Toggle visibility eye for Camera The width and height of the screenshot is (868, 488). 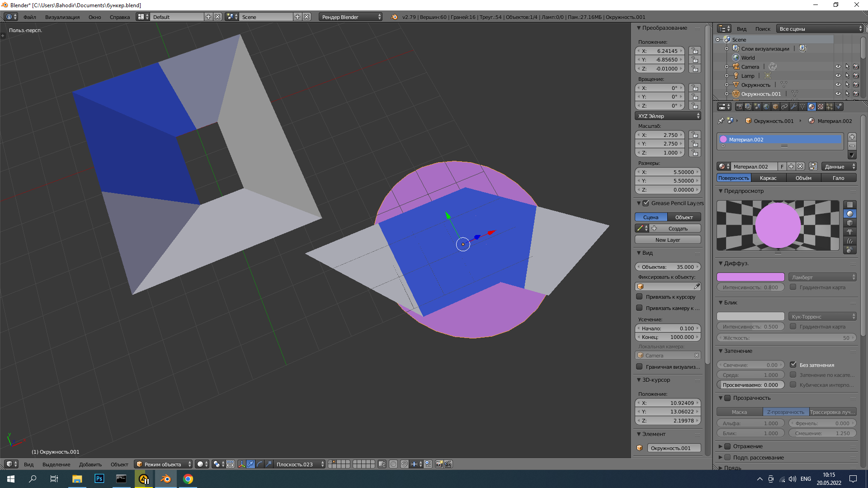click(838, 66)
